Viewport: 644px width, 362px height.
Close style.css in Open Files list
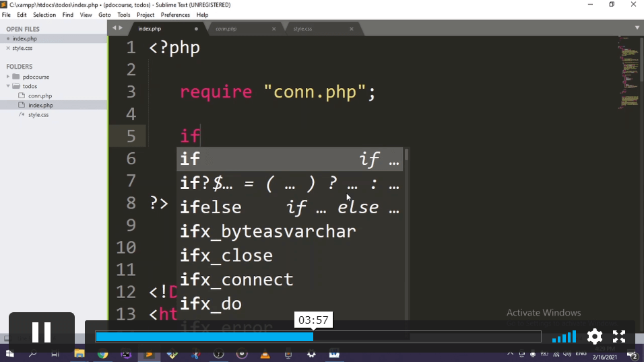click(x=7, y=48)
